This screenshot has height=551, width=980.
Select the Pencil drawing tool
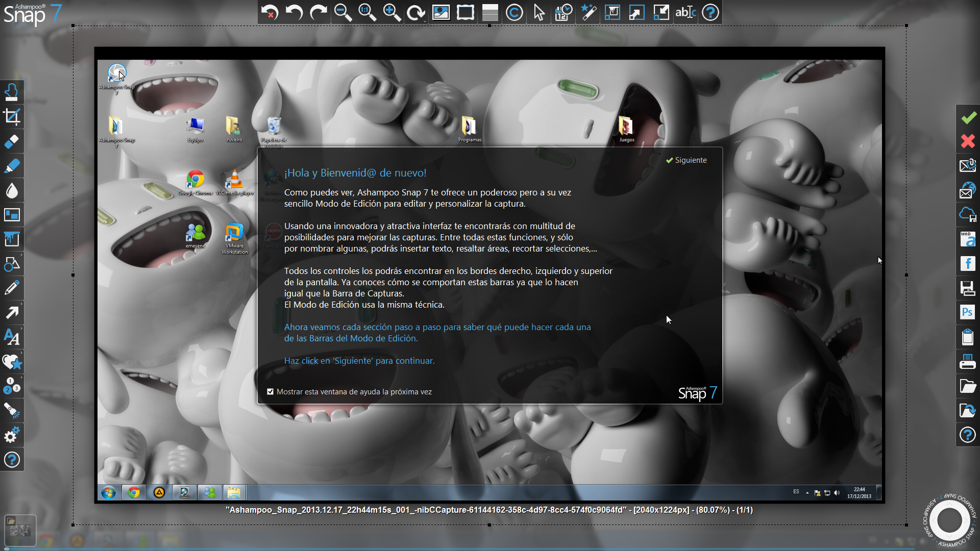(12, 288)
